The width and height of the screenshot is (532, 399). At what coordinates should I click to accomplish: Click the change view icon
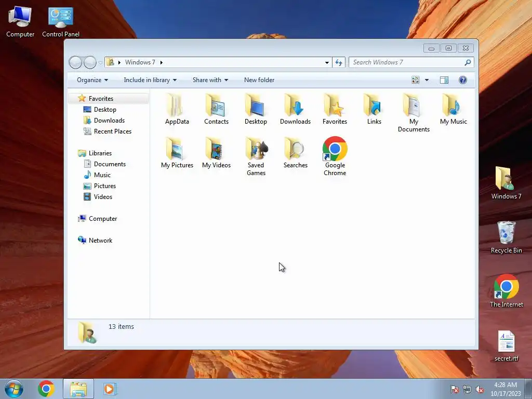[415, 79]
